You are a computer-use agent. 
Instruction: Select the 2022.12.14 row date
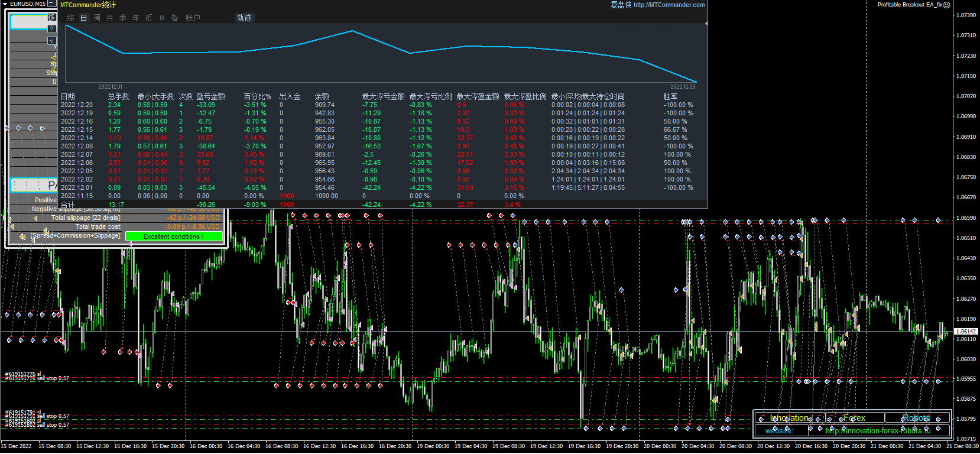coord(77,138)
